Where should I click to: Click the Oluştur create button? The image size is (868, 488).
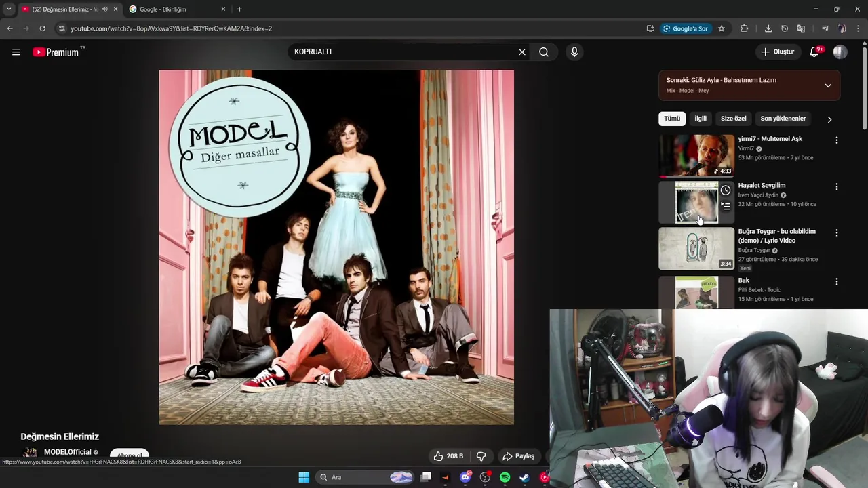(x=777, y=52)
